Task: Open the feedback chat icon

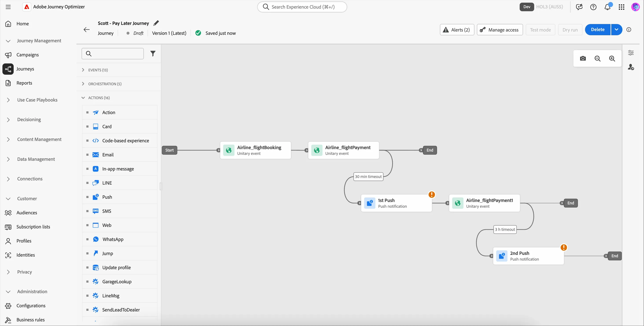Action: coord(579,7)
